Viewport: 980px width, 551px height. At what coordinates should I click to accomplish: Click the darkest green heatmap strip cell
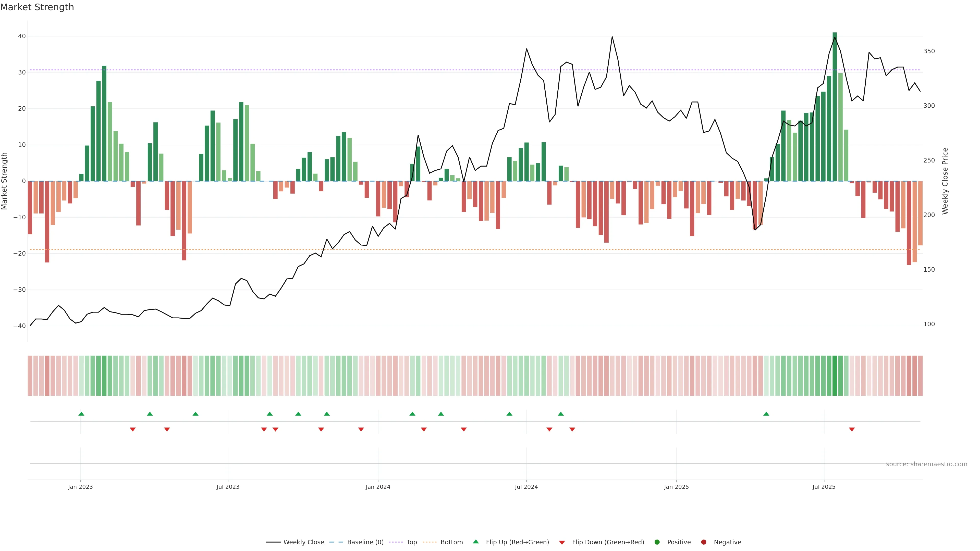click(835, 376)
